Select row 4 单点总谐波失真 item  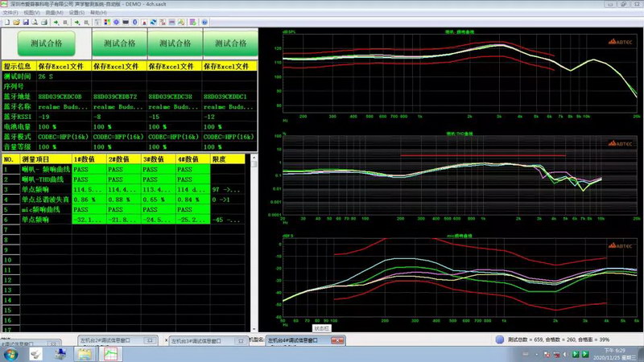46,200
